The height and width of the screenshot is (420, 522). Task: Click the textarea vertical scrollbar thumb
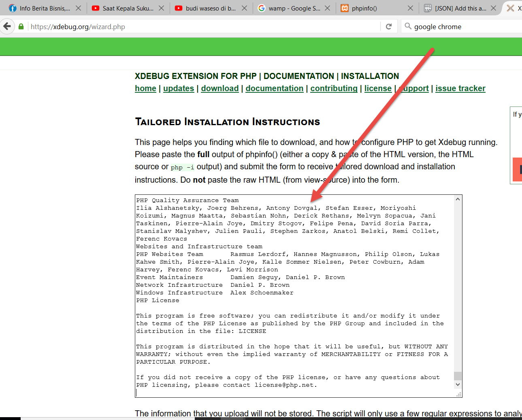tap(458, 376)
